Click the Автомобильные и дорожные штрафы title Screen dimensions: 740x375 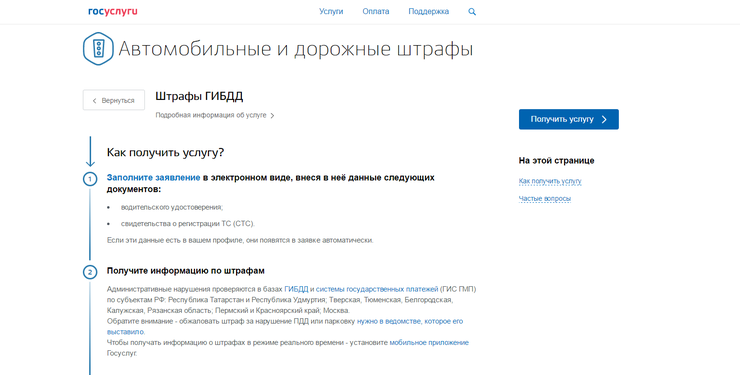295,49
